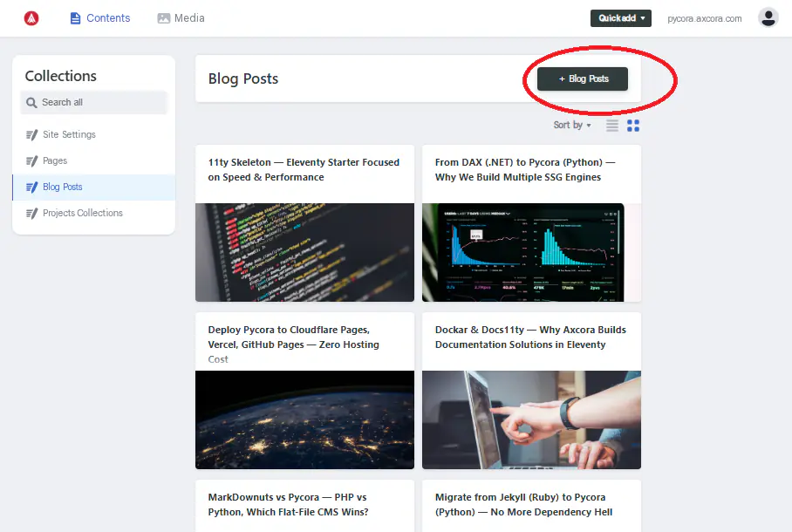The width and height of the screenshot is (792, 532).
Task: Add a new post with + Blog Posts button
Action: click(583, 78)
